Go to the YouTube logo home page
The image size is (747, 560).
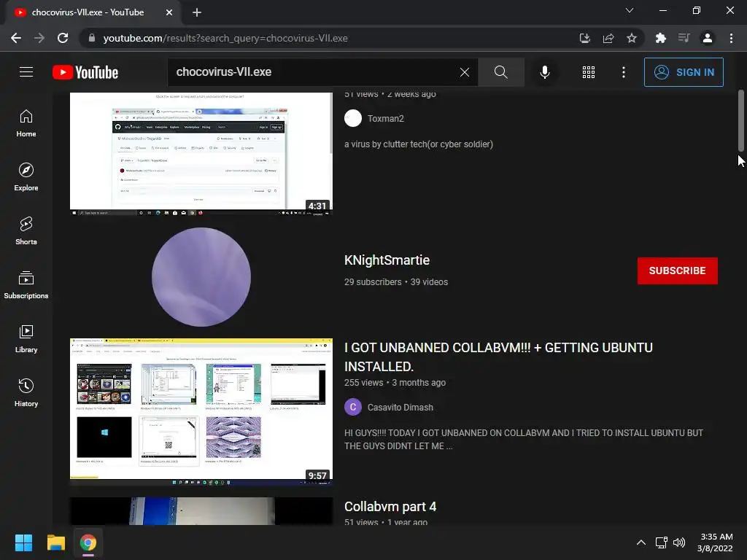[x=85, y=72]
